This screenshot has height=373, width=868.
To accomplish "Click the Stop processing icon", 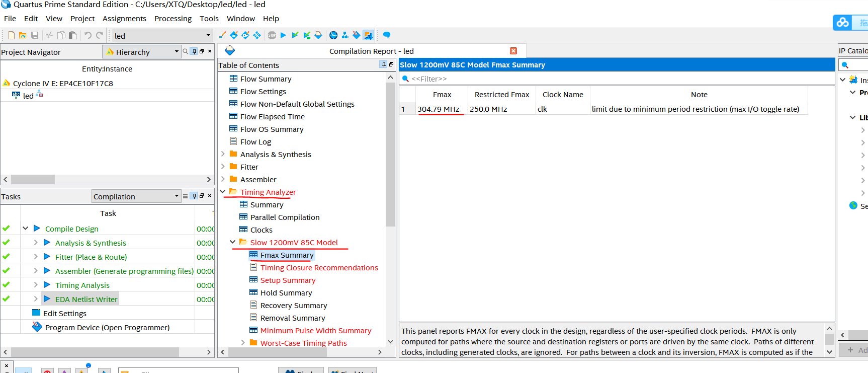I will pos(272,35).
